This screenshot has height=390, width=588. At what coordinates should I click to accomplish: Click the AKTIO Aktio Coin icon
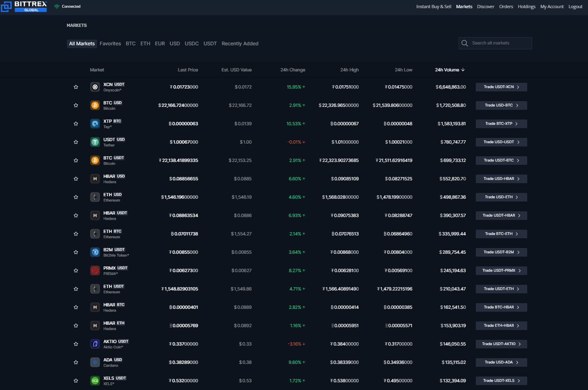(95, 344)
